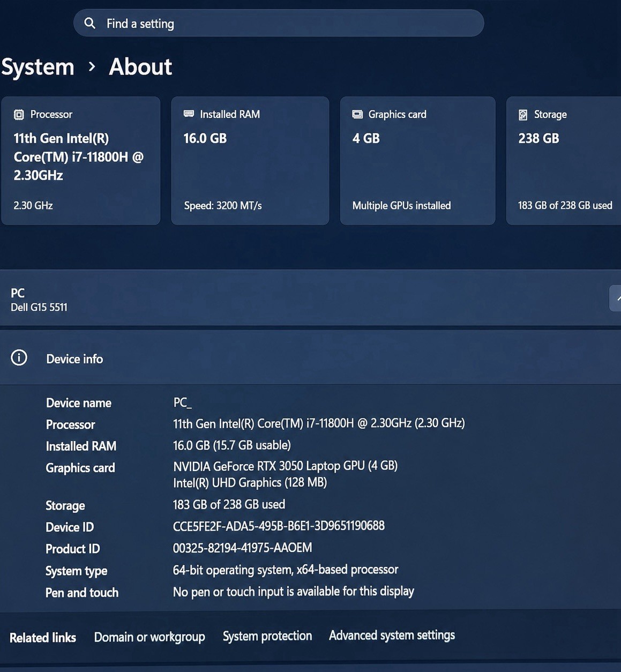Image resolution: width=621 pixels, height=672 pixels.
Task: Select Product ID 00325-82194-41975-AAOEM
Action: pos(242,548)
